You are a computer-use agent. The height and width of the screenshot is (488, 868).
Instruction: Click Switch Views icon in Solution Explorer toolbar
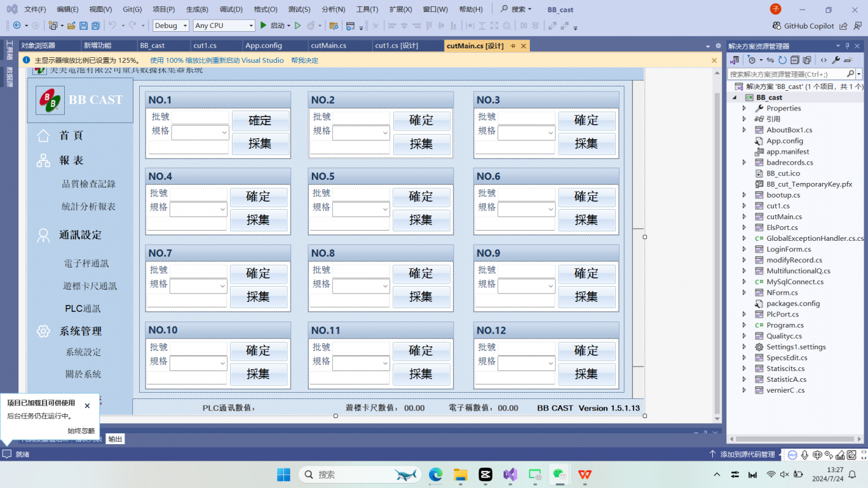pyautogui.click(x=735, y=60)
